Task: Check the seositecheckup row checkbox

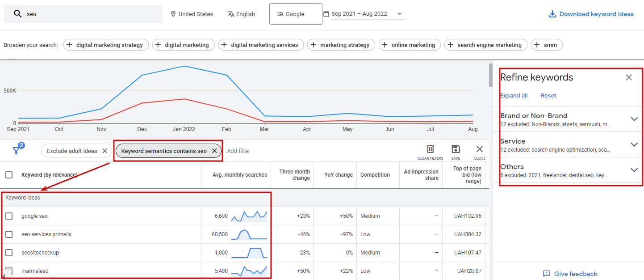Action: [x=9, y=253]
